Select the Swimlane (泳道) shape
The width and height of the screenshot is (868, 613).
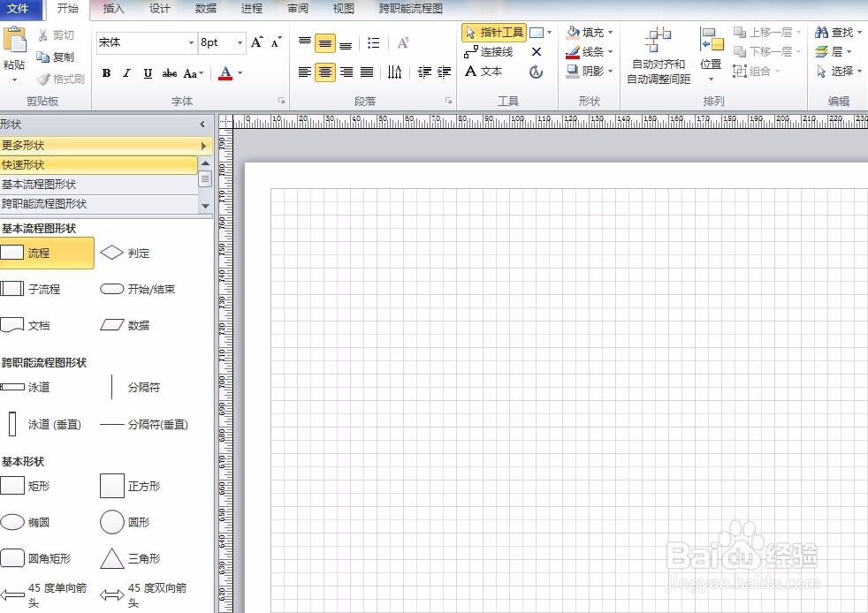25,387
